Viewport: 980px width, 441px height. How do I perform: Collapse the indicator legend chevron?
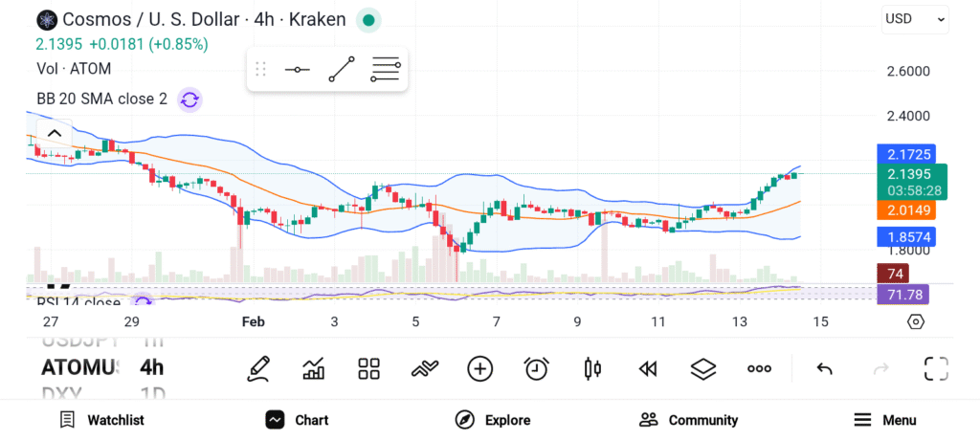pyautogui.click(x=55, y=133)
